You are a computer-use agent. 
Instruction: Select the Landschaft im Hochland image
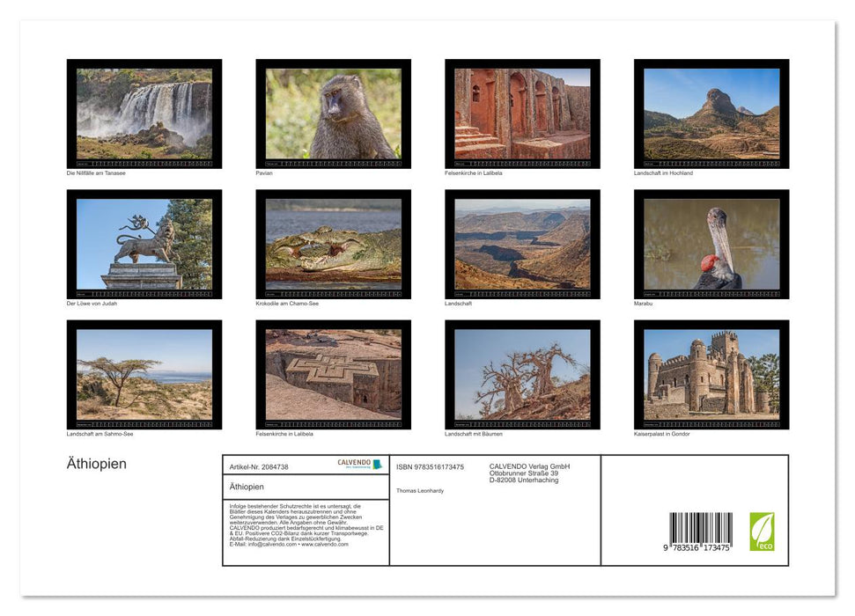coord(711,114)
